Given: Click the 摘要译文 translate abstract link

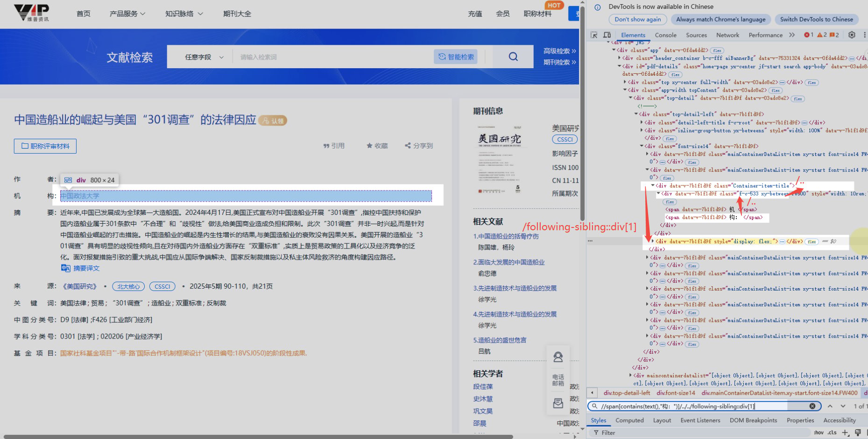Looking at the screenshot, I should 80,268.
